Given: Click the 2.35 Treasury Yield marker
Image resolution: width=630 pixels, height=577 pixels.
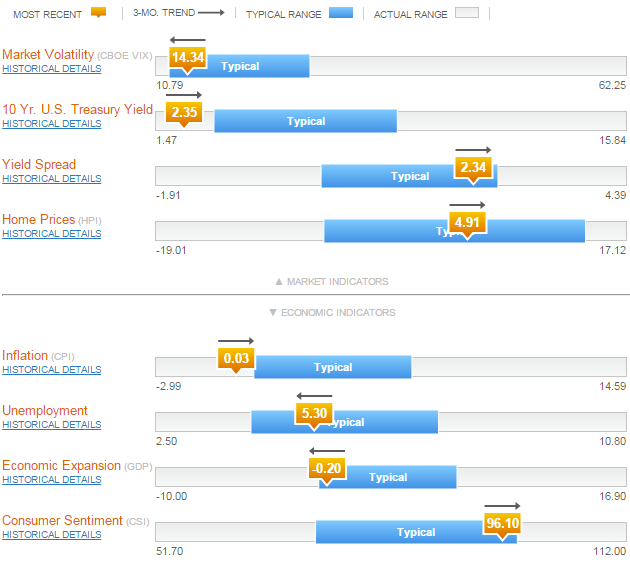Looking at the screenshot, I should pos(184,113).
